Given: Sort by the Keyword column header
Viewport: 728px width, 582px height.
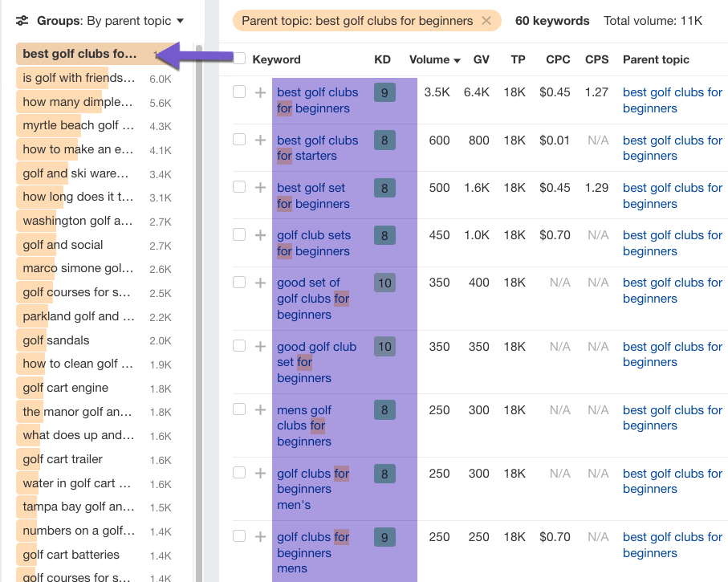Looking at the screenshot, I should (276, 59).
